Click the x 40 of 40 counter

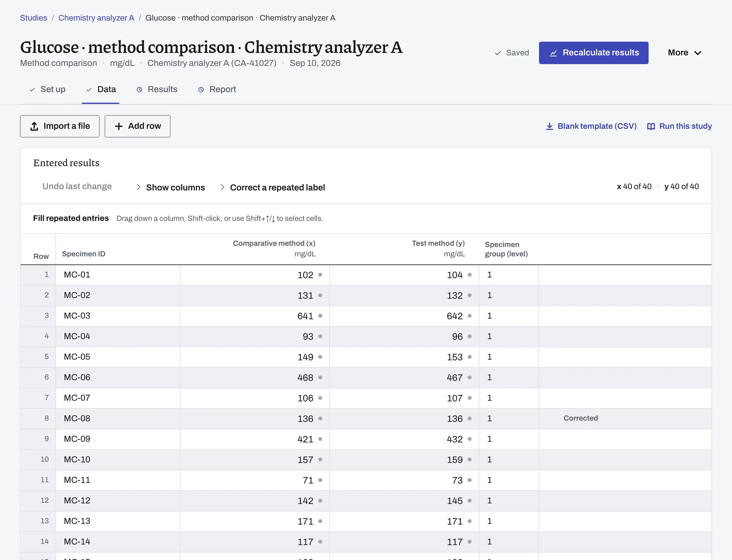click(634, 187)
